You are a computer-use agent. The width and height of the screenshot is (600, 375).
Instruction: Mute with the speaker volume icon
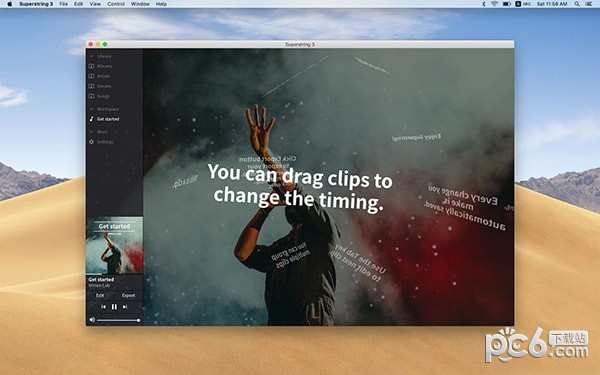[92, 320]
